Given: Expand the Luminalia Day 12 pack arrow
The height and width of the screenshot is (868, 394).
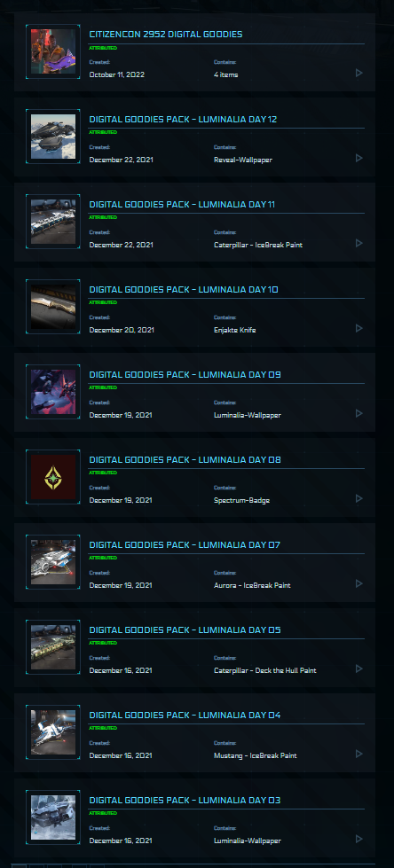Looking at the screenshot, I should pos(359,159).
